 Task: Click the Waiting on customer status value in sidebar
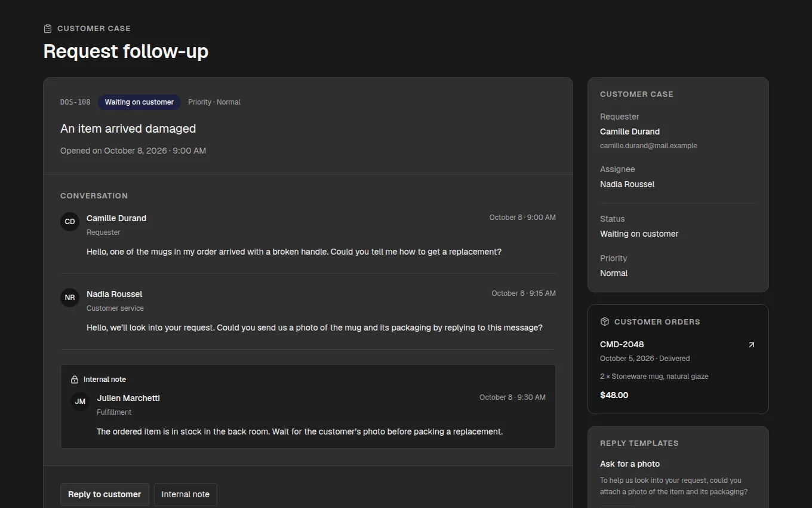point(639,234)
